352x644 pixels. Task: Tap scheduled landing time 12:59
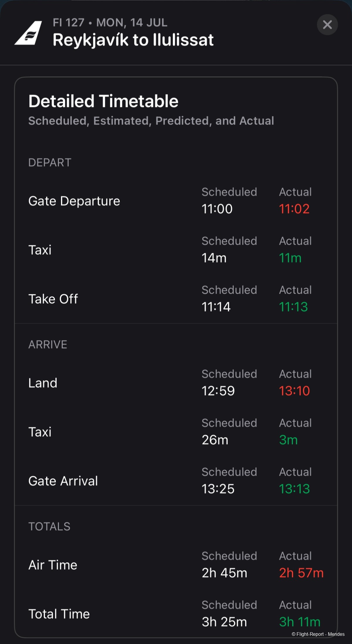pos(218,391)
